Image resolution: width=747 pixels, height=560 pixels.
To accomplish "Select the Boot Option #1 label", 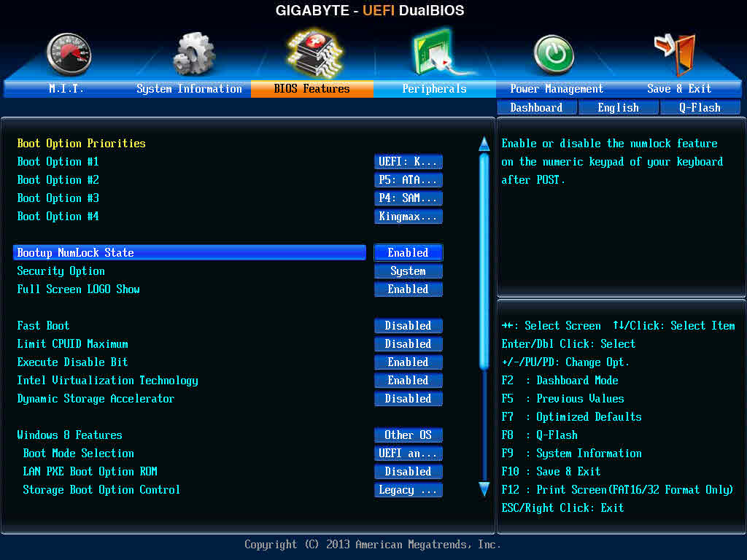I will (58, 161).
